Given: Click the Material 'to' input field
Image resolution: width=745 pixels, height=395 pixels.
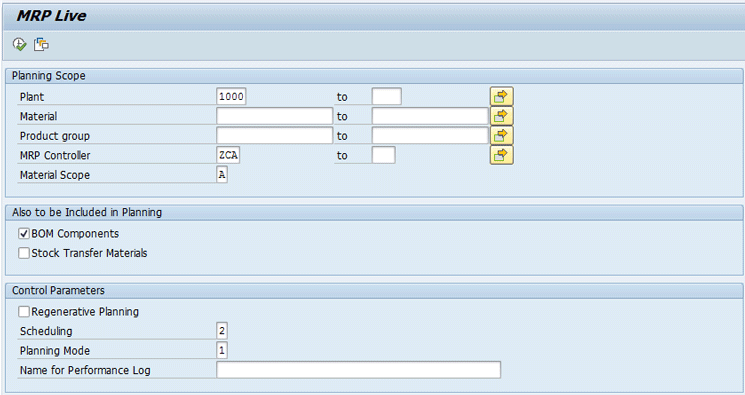Looking at the screenshot, I should pos(430,116).
